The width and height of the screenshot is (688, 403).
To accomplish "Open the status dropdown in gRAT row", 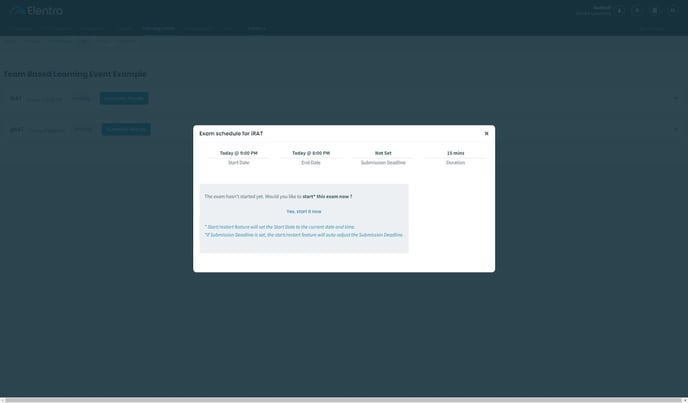I will pos(84,129).
